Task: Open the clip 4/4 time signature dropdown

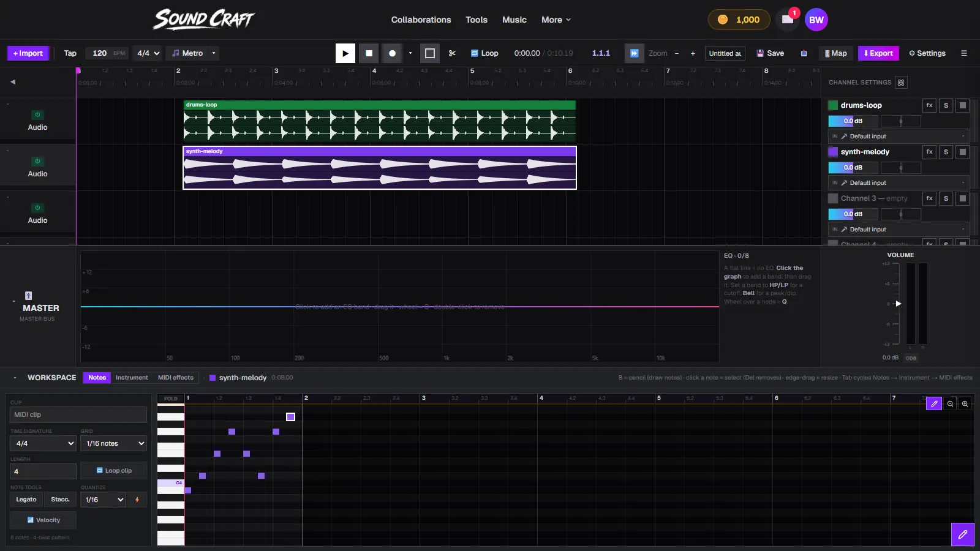Action: [x=43, y=443]
